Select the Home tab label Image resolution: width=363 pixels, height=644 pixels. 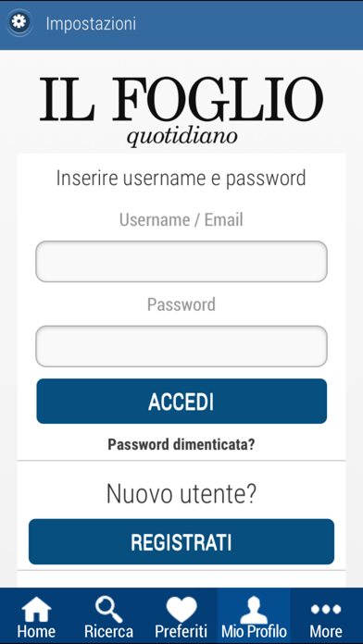pos(36,631)
